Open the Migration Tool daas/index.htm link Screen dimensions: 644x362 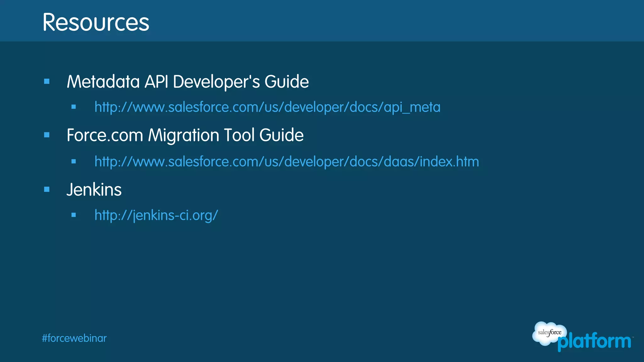(287, 162)
